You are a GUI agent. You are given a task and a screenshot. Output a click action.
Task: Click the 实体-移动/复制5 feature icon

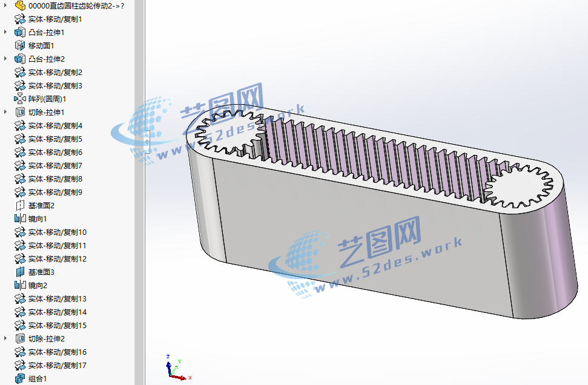point(20,139)
